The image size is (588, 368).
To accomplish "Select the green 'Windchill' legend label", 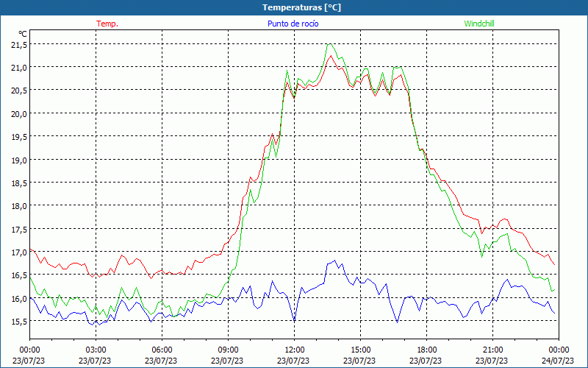I will [479, 24].
